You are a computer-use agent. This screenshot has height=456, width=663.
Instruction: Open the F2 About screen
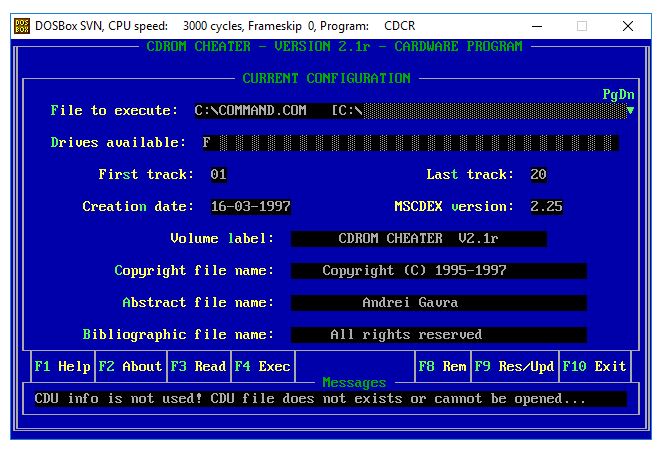point(130,367)
